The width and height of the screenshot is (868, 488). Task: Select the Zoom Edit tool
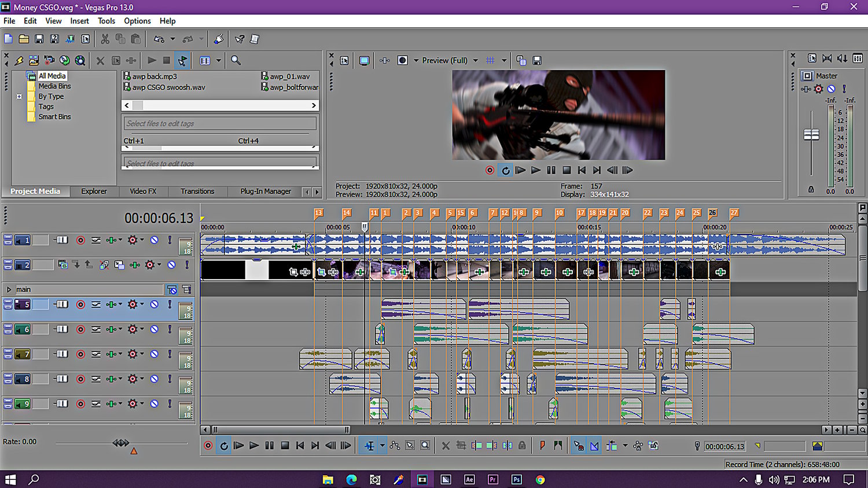[x=425, y=445]
